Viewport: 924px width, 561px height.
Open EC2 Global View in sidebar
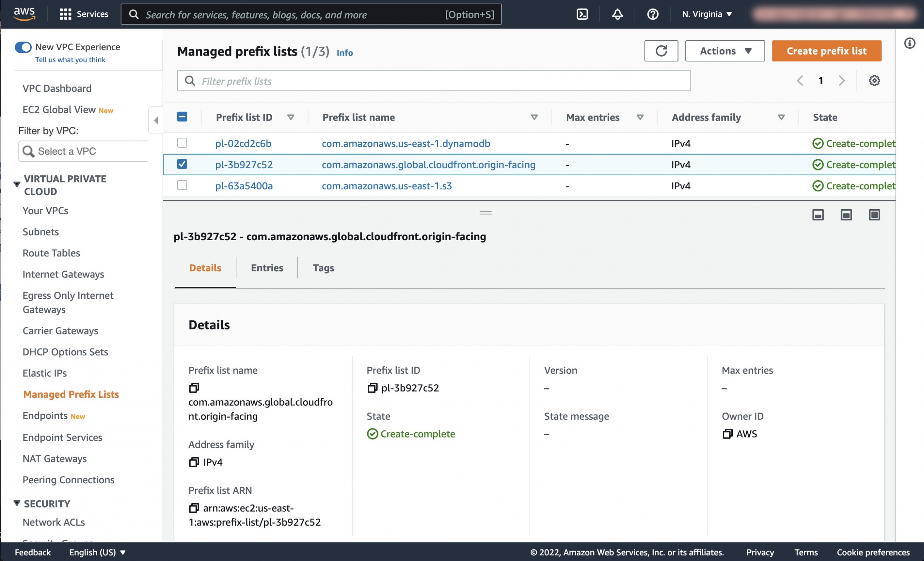59,109
